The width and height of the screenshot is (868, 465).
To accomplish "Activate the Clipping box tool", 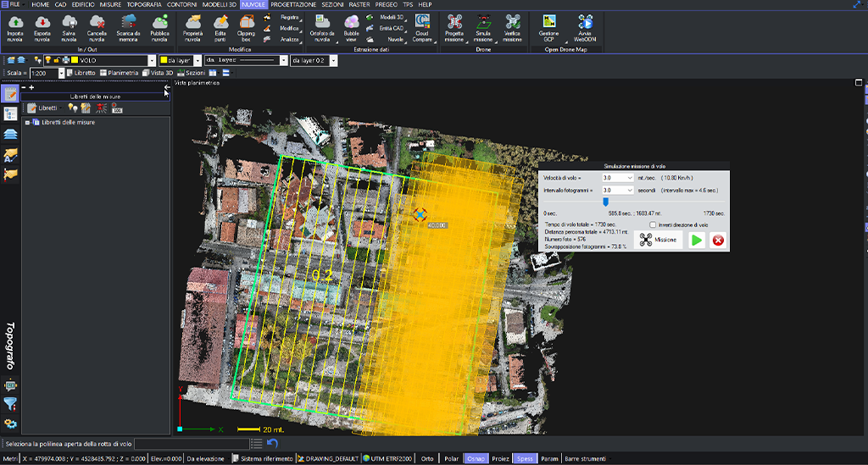I will click(x=246, y=28).
